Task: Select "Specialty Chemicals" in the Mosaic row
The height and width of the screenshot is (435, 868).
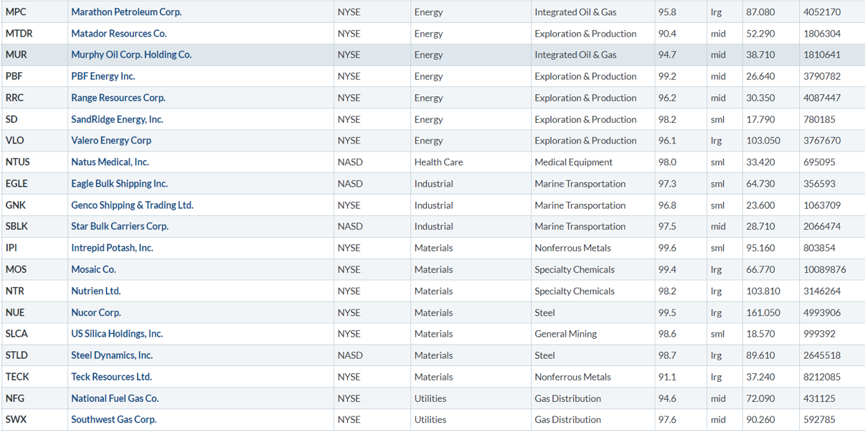Action: click(575, 269)
